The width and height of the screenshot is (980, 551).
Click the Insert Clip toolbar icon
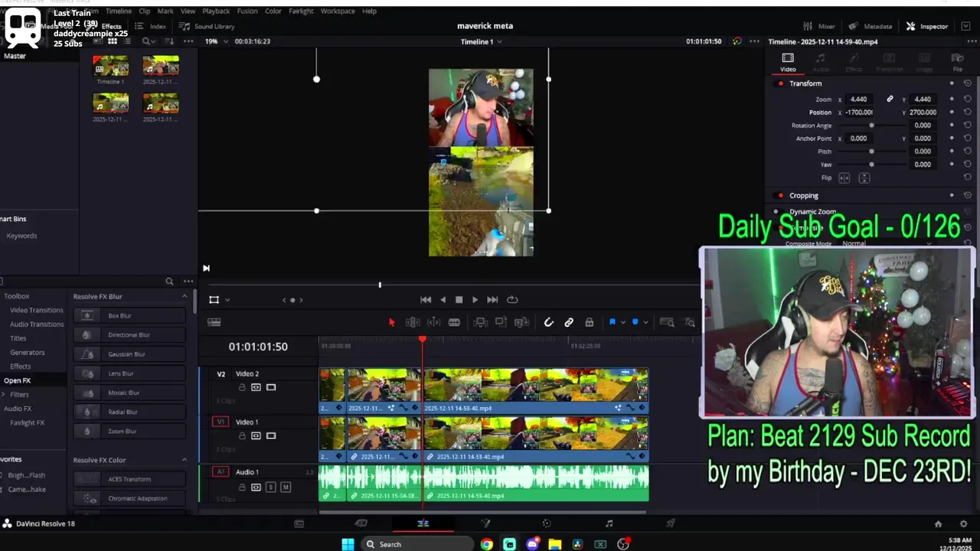(x=481, y=323)
